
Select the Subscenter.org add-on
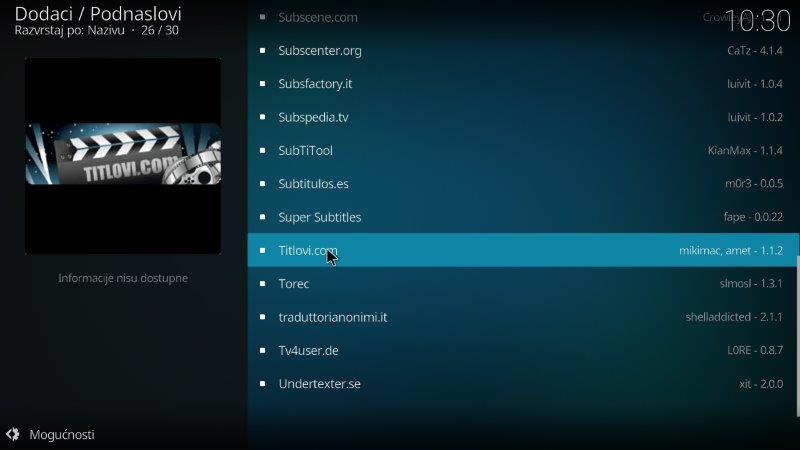(523, 51)
